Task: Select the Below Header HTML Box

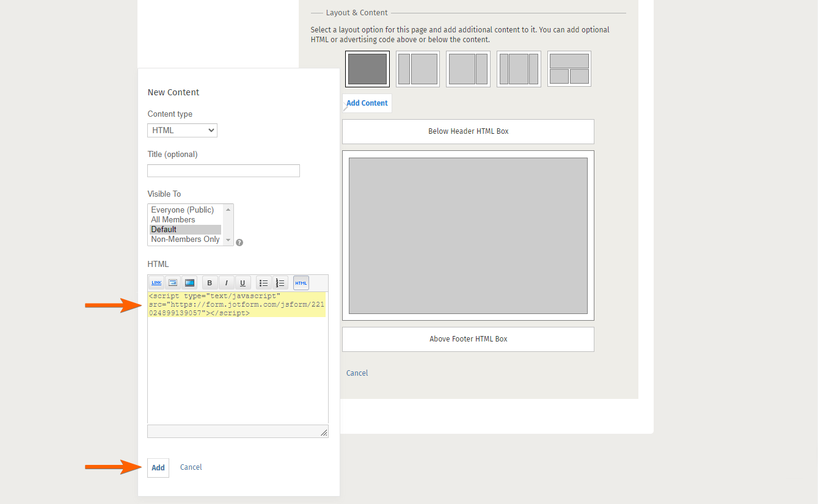Action: pyautogui.click(x=468, y=131)
